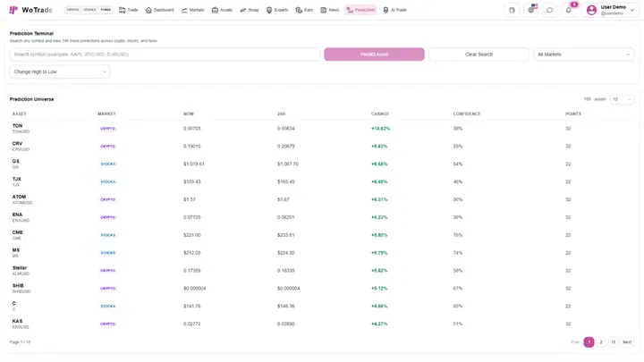Click the Experts shield icon
The width and height of the screenshot is (644, 362).
coord(269,10)
